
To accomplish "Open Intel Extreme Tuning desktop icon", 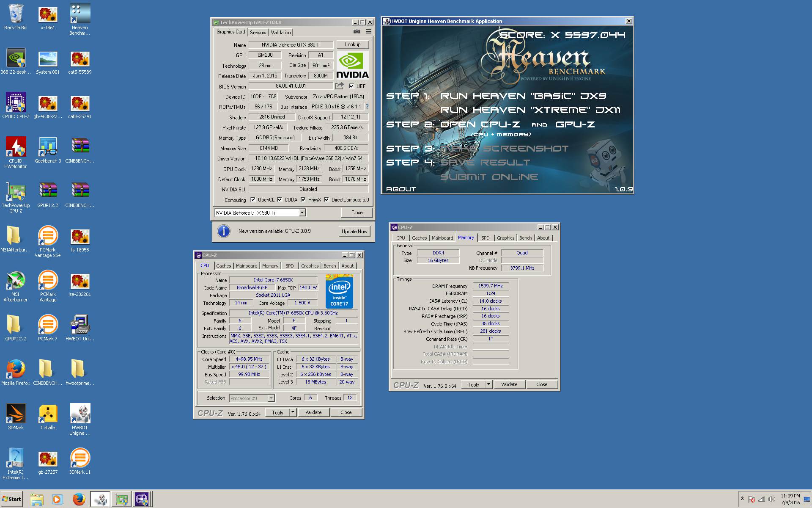I will click(x=16, y=464).
